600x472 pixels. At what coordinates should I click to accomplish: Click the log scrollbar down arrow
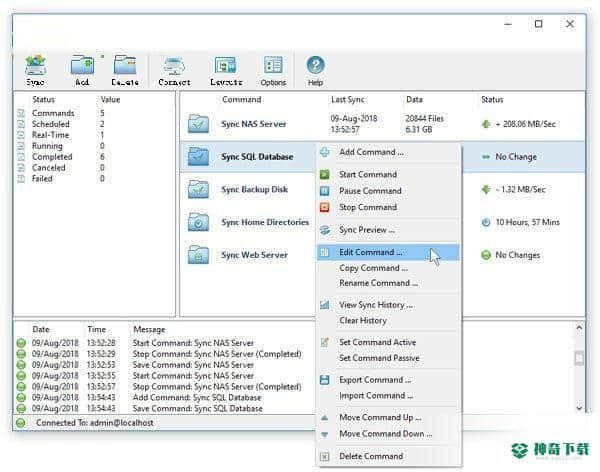point(579,408)
